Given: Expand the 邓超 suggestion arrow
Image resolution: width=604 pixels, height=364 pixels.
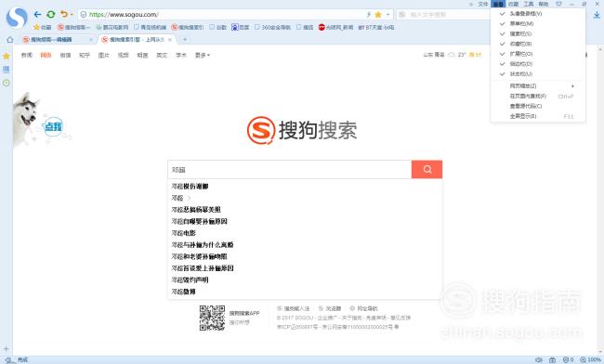Looking at the screenshot, I should point(190,198).
